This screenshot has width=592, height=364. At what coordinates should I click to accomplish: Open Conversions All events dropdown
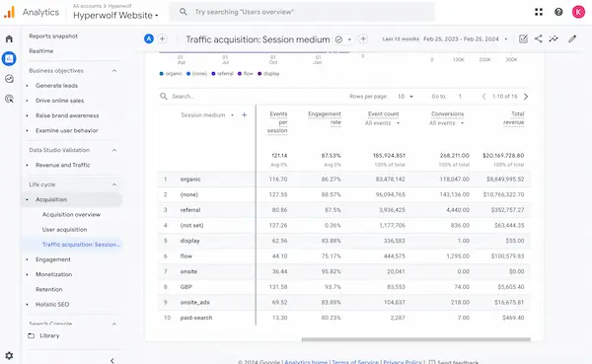click(x=446, y=123)
